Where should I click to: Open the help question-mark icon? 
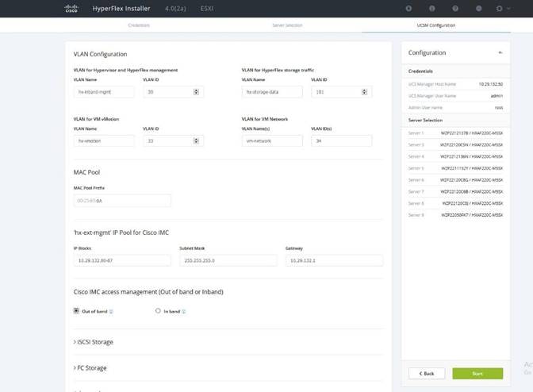[x=455, y=9]
